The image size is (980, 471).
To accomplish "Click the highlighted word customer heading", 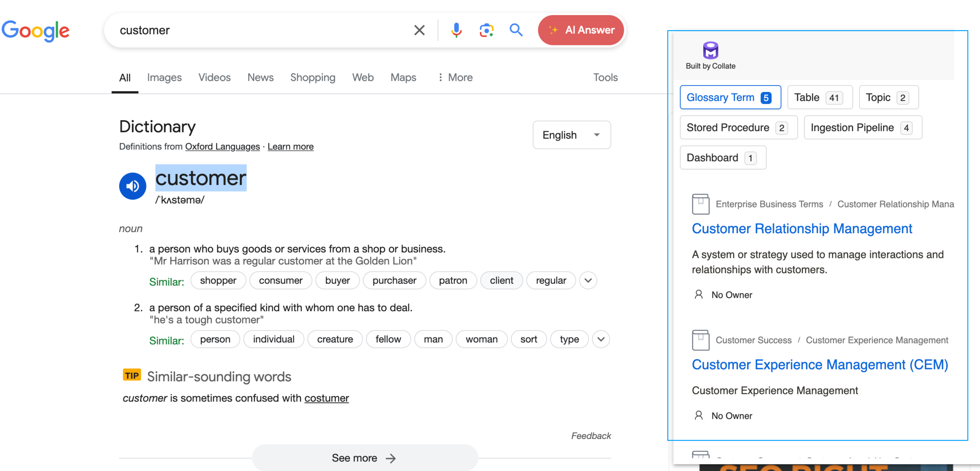I will [201, 178].
